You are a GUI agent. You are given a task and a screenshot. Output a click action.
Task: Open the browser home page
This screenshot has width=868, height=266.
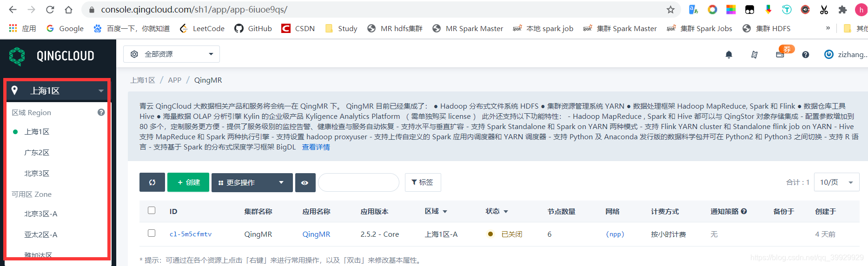68,9
